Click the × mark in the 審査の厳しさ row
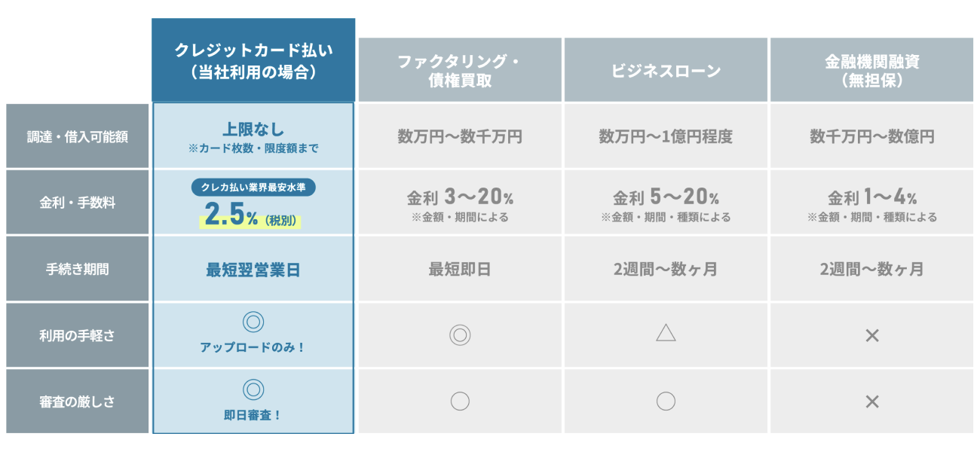This screenshot has width=980, height=452. (x=872, y=402)
